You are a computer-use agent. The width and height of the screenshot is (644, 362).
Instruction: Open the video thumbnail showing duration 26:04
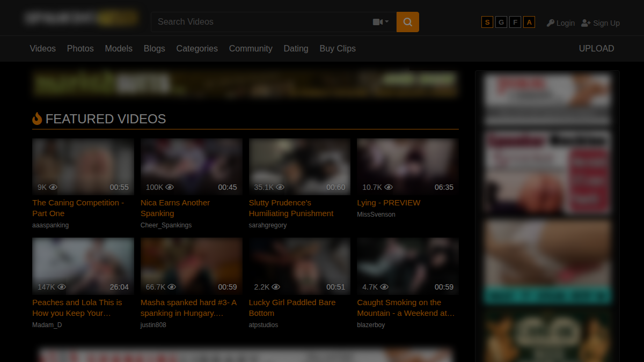point(83,267)
